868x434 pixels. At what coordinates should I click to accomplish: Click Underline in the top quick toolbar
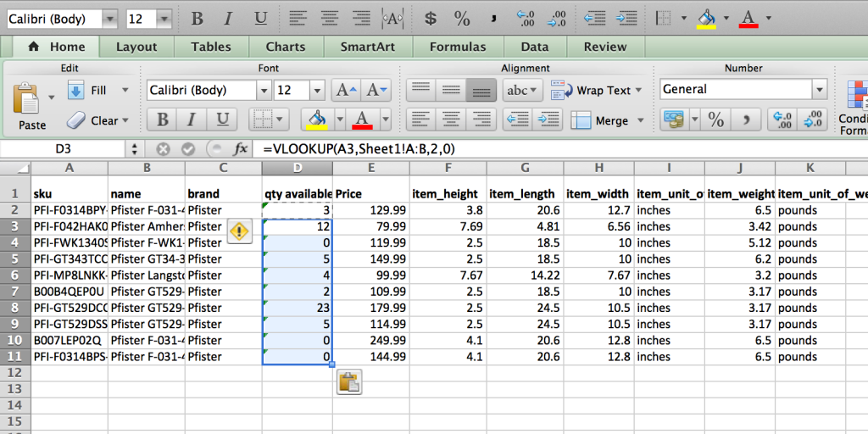pyautogui.click(x=261, y=19)
